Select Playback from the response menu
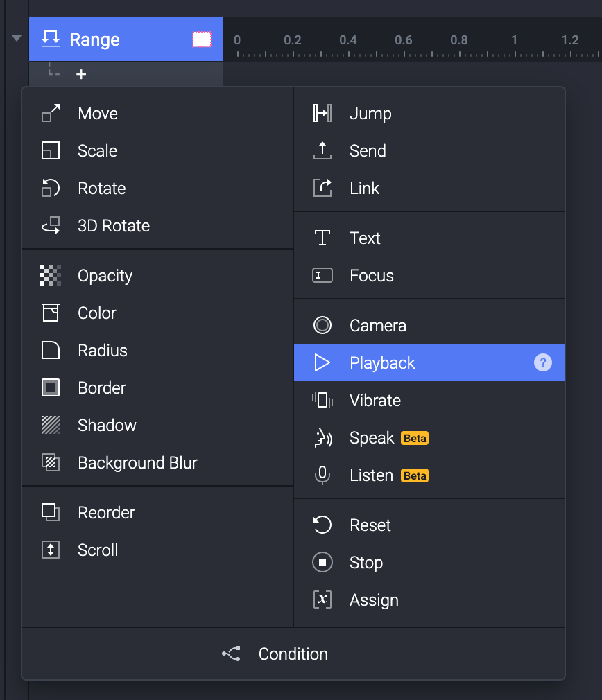Image resolution: width=602 pixels, height=700 pixels. coord(382,363)
